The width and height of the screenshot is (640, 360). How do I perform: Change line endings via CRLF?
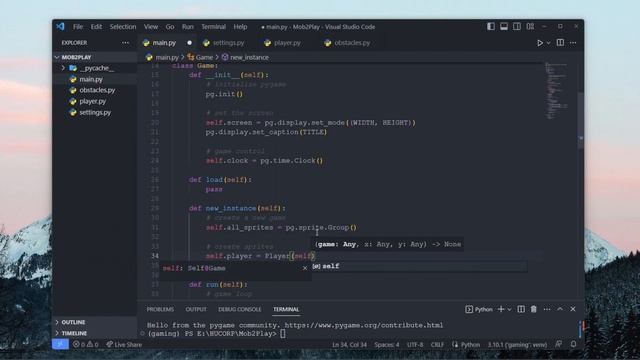437,344
